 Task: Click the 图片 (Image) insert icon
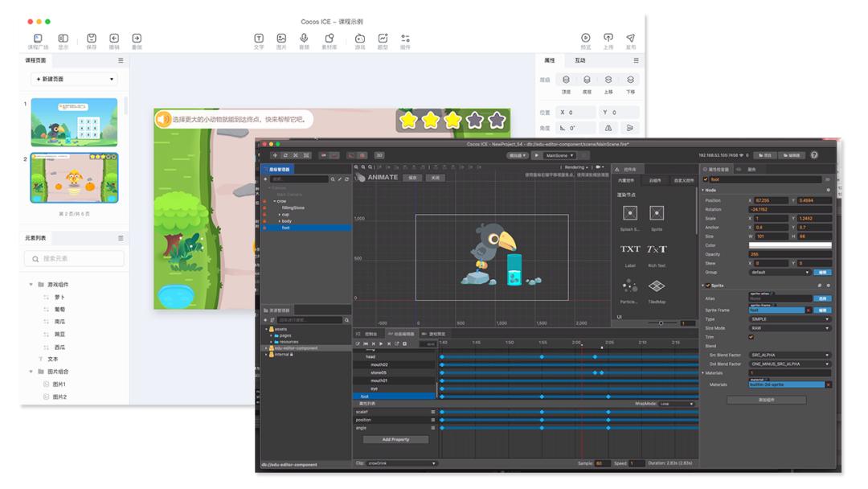tap(281, 38)
